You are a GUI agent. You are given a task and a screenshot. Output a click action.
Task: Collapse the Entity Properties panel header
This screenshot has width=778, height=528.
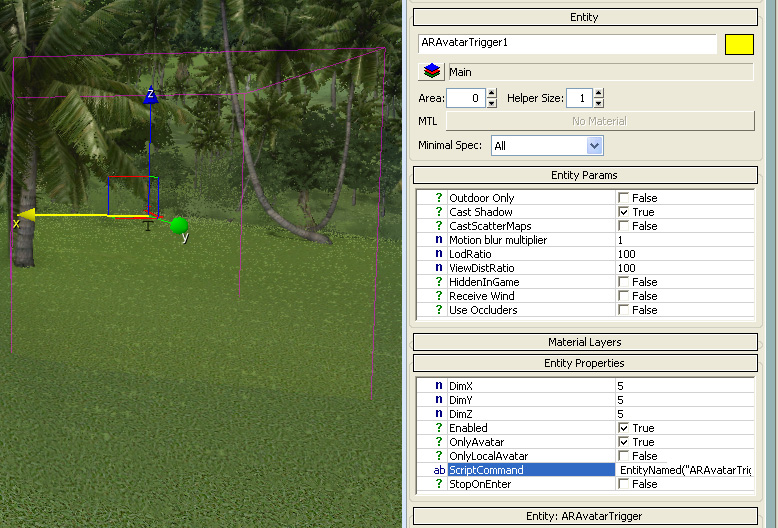pyautogui.click(x=585, y=363)
